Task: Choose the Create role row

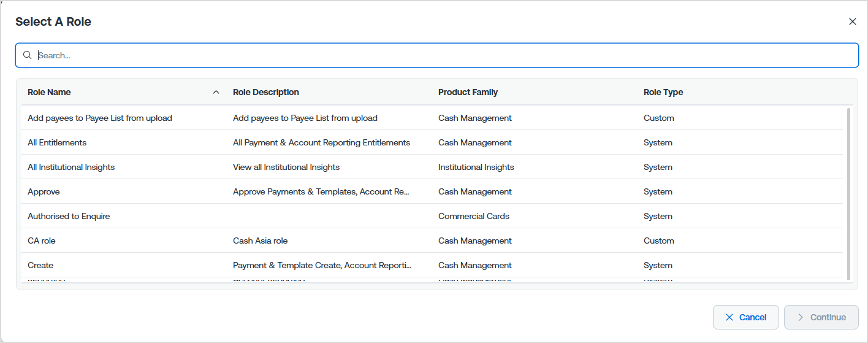Action: [432, 265]
